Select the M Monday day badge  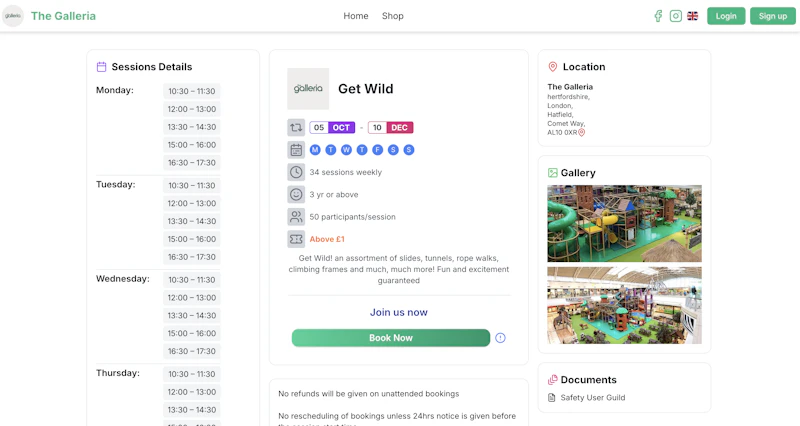[x=315, y=150]
